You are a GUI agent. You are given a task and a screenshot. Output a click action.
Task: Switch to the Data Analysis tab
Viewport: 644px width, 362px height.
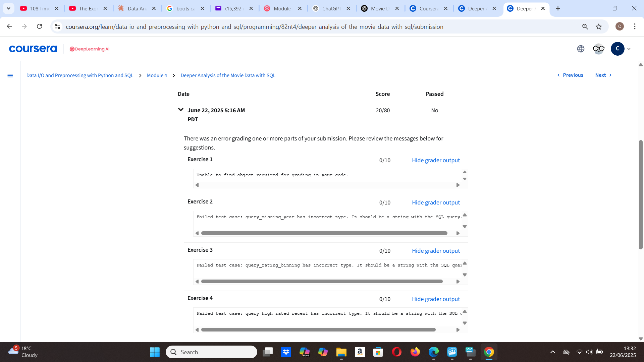click(136, 8)
